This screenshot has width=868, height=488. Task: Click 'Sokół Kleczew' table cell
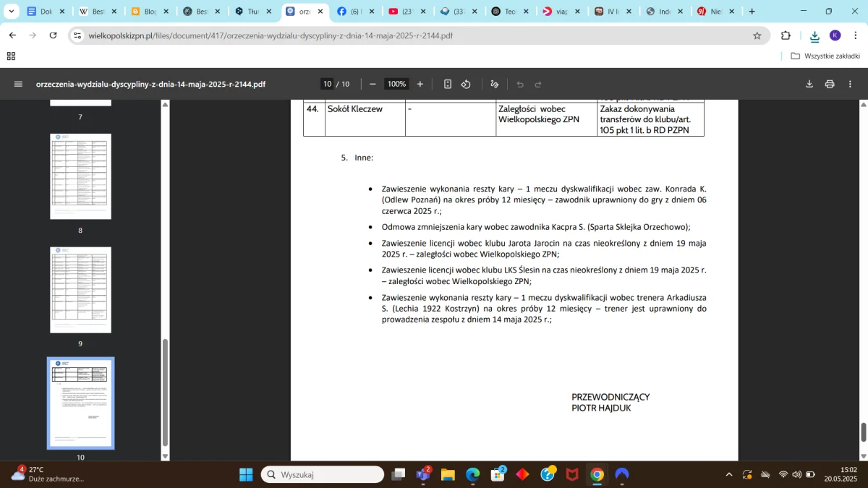(x=365, y=119)
